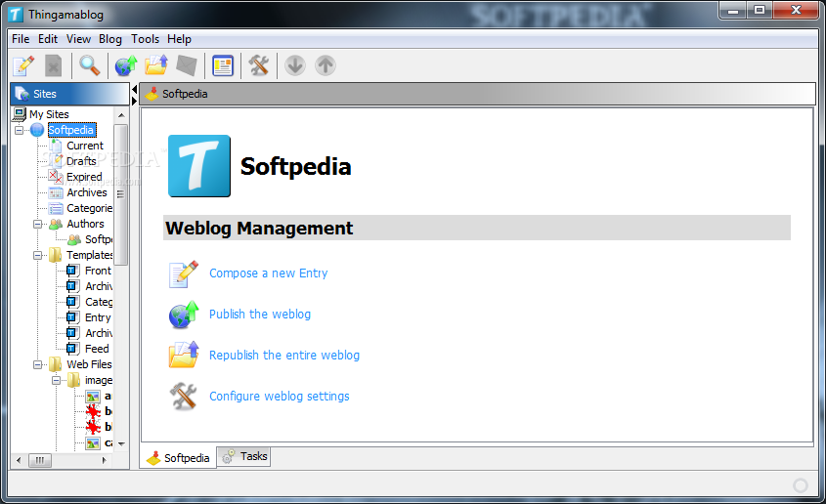Collapse the Softpedia site node
The width and height of the screenshot is (826, 504).
pos(19,130)
